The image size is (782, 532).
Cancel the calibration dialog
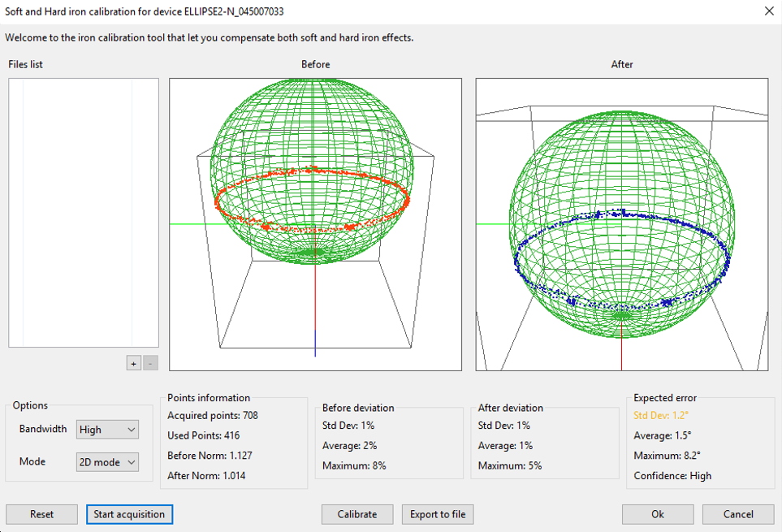point(738,514)
